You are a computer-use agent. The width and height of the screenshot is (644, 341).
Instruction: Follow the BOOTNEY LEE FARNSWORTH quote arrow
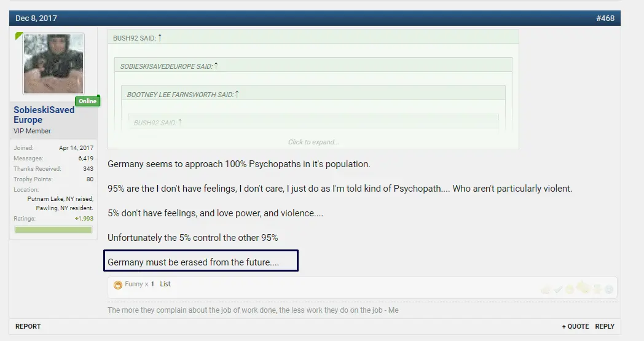tap(237, 94)
